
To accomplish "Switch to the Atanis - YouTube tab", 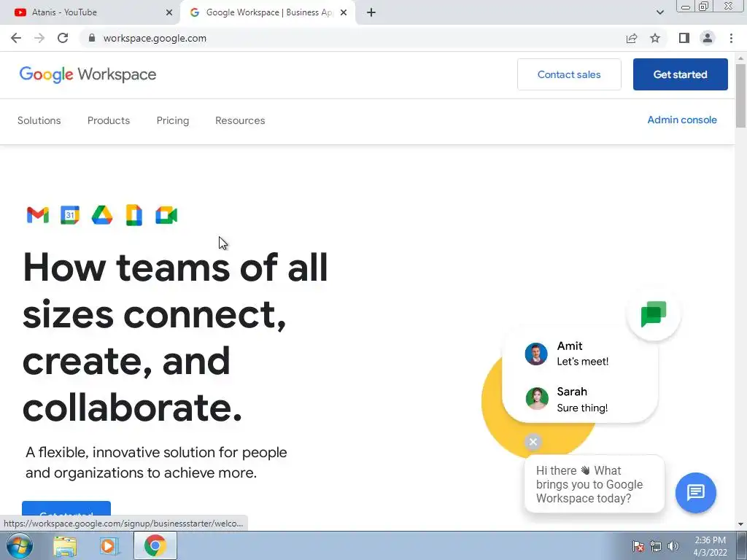I will 90,12.
